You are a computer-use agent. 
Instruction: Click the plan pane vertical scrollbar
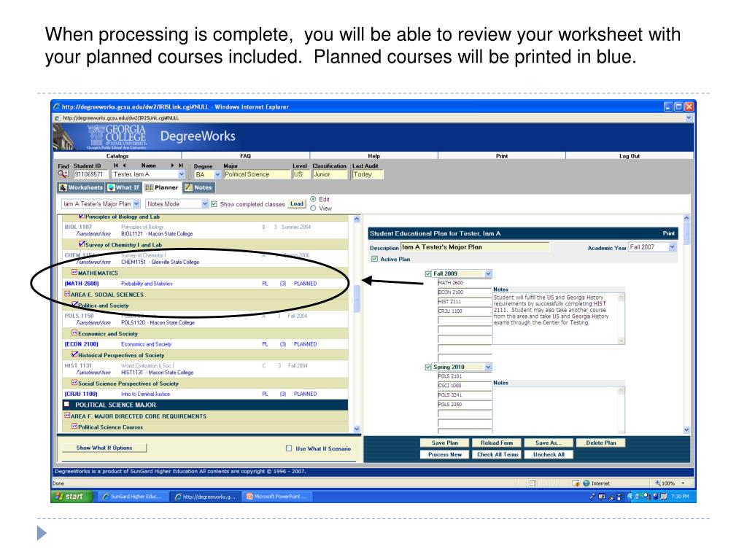(x=686, y=324)
